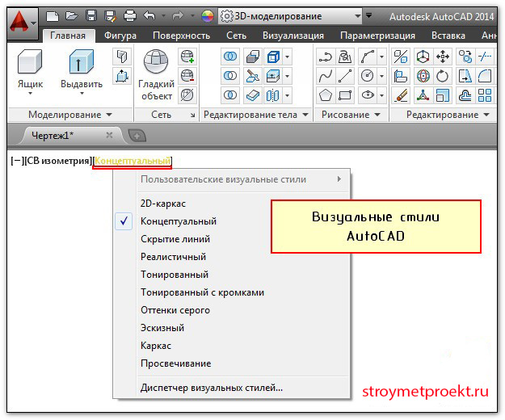The height and width of the screenshot is (420, 505).
Task: Click the Thicken surface icon
Action: tap(253, 95)
